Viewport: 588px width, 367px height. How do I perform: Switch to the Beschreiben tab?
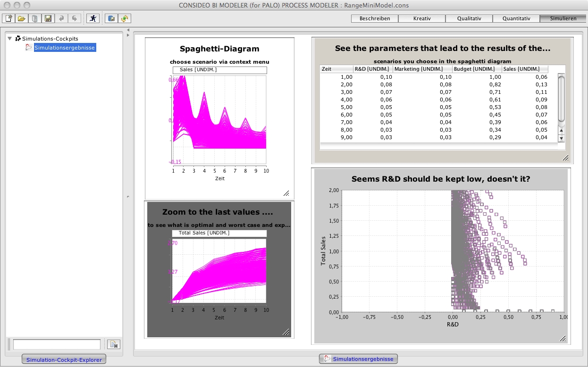[x=375, y=19]
